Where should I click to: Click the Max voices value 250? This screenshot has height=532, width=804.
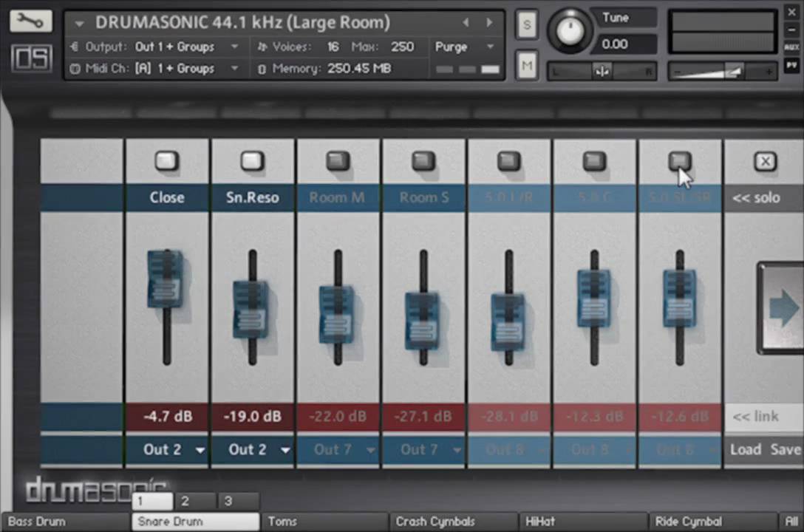(x=403, y=47)
